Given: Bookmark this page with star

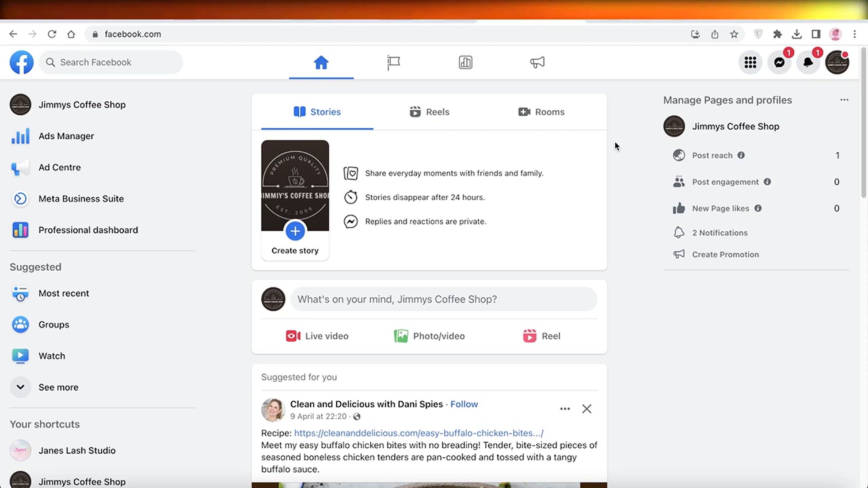Looking at the screenshot, I should (x=734, y=34).
